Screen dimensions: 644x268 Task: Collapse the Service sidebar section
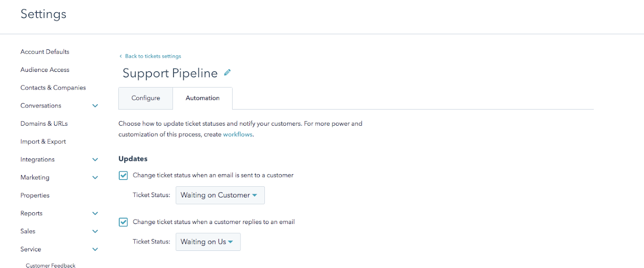[x=95, y=249]
